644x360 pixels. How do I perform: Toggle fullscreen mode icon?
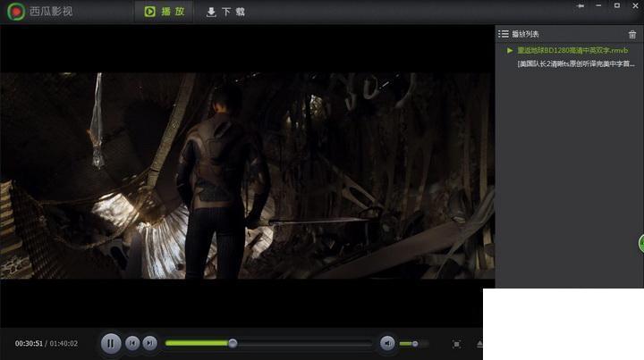tap(456, 344)
